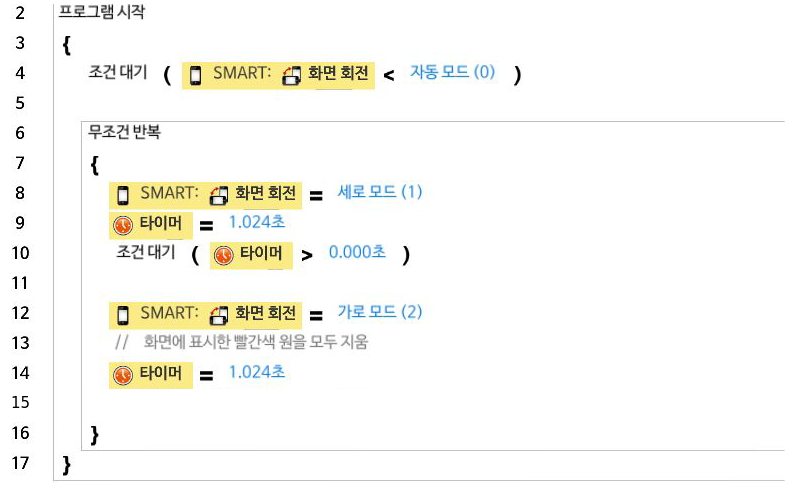Click the timer clock icon on line 9
The height and width of the screenshot is (490, 798).
click(x=124, y=224)
